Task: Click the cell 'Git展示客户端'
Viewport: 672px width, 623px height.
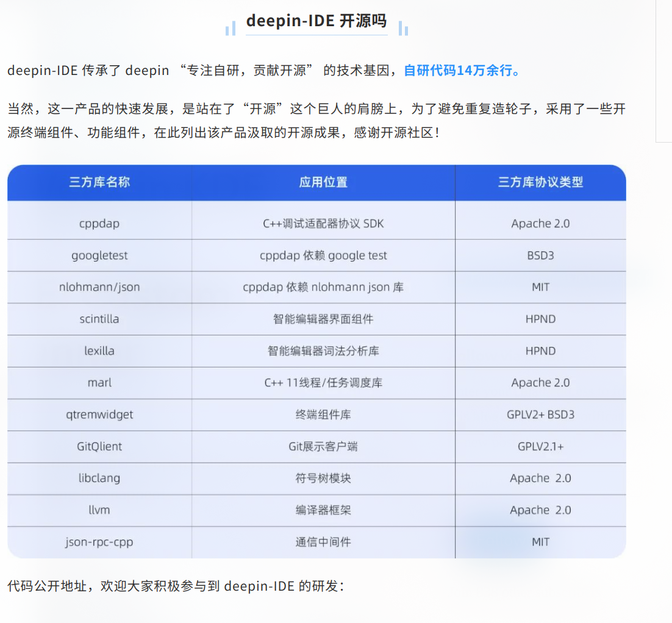Action: [323, 446]
